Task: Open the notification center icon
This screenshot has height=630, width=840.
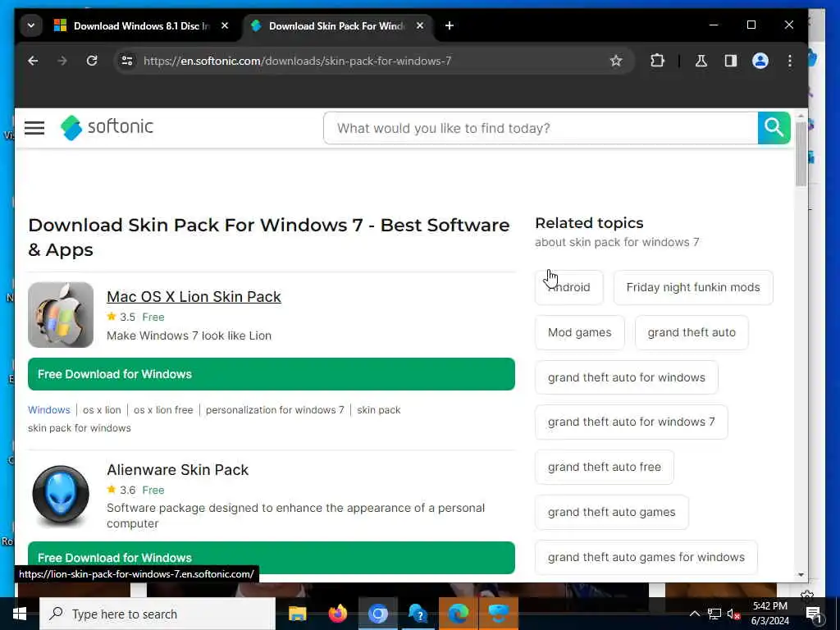Action: pos(813,614)
